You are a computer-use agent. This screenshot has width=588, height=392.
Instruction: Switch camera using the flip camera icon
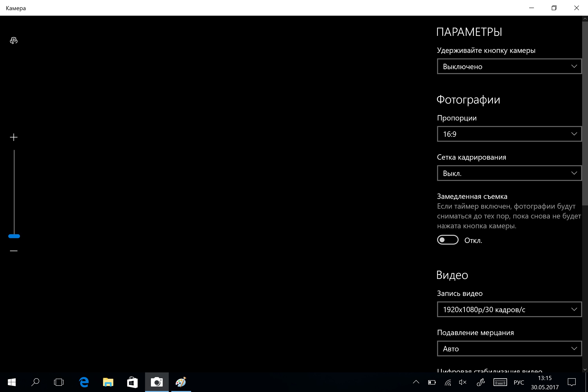[x=14, y=40]
